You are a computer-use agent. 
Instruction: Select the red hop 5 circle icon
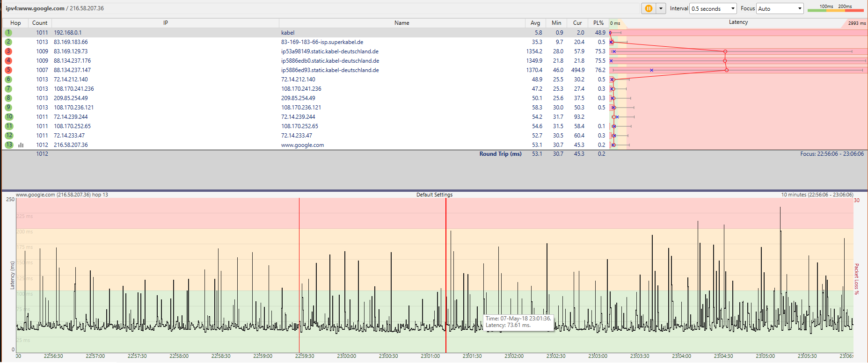[8, 70]
